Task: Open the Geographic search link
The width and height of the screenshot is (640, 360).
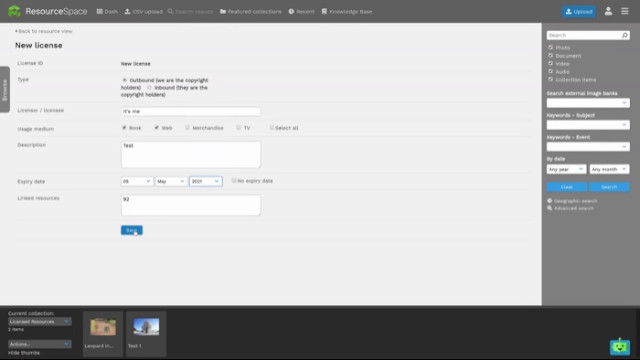Action: (x=576, y=201)
